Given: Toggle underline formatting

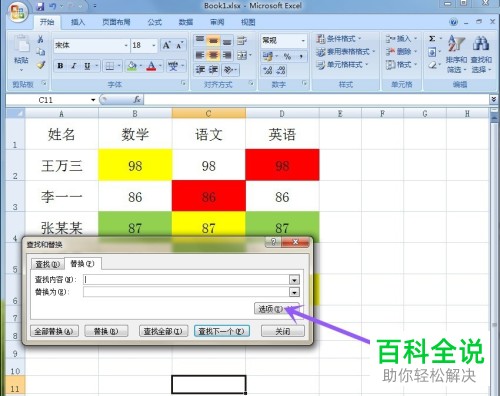Looking at the screenshot, I should [87, 66].
